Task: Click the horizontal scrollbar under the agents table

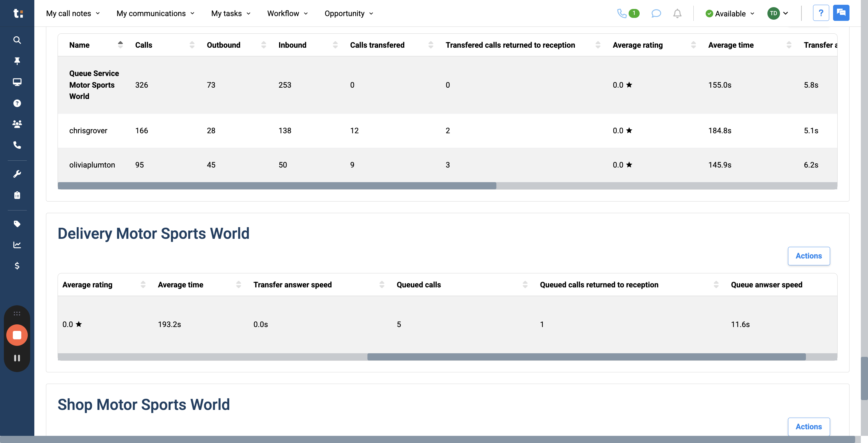Action: click(277, 185)
